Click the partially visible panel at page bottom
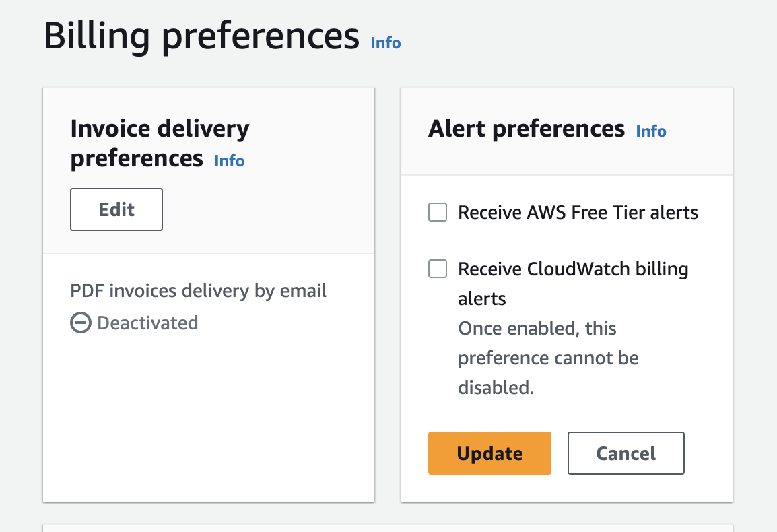This screenshot has width=777, height=532. [387, 528]
